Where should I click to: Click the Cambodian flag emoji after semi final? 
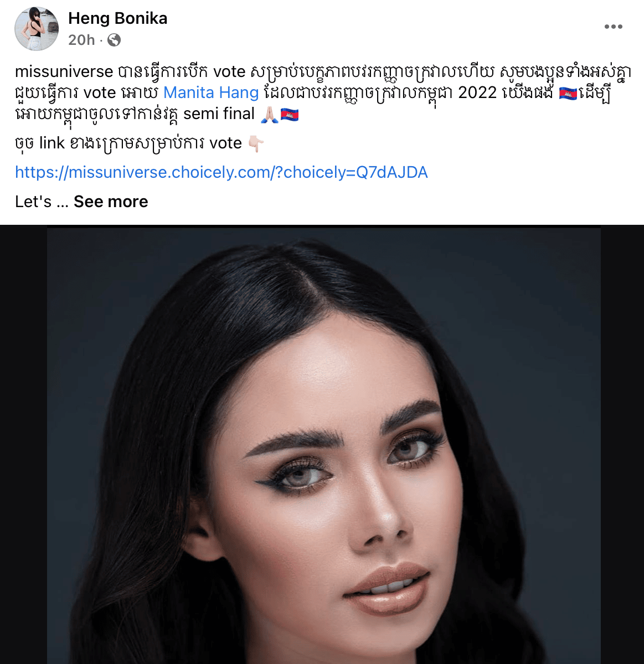[x=290, y=115]
